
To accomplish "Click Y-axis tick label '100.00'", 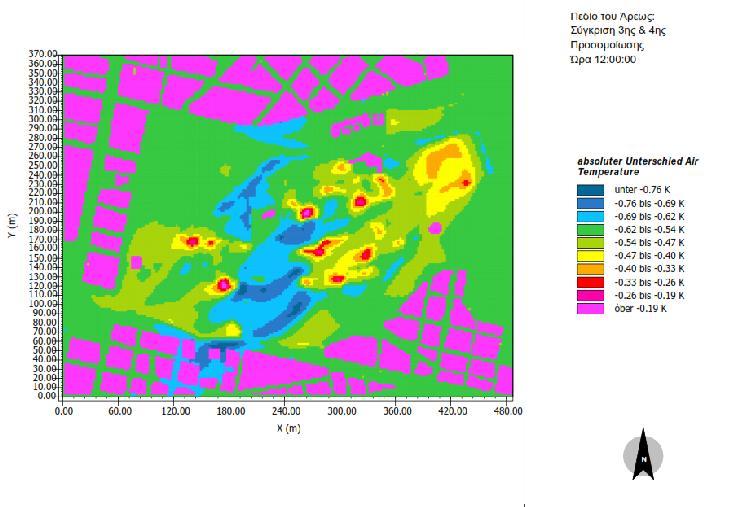I will pyautogui.click(x=45, y=303).
